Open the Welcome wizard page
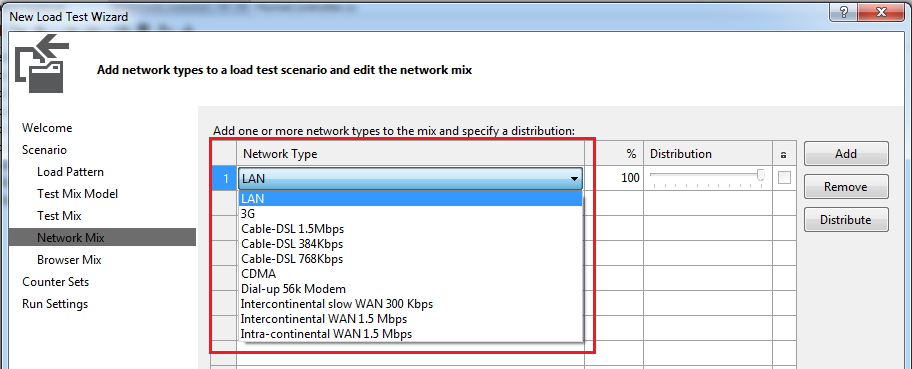Screen dimensions: 912x369 point(47,127)
